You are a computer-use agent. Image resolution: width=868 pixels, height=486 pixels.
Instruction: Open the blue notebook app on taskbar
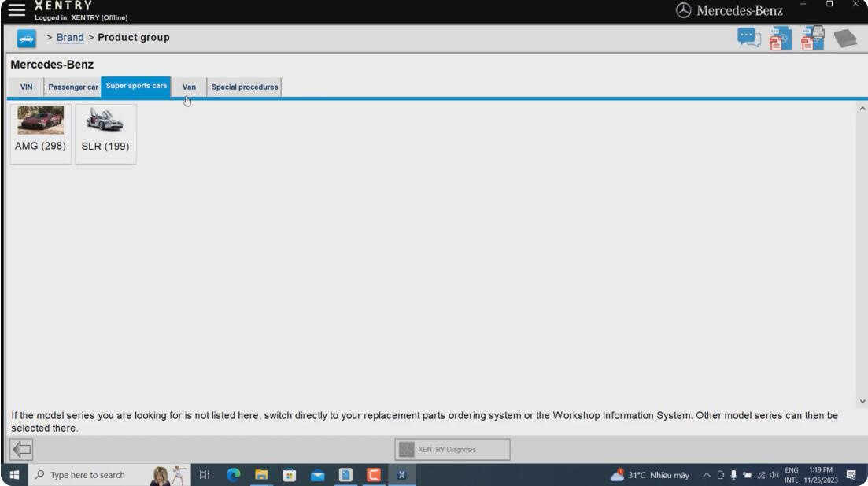[345, 475]
